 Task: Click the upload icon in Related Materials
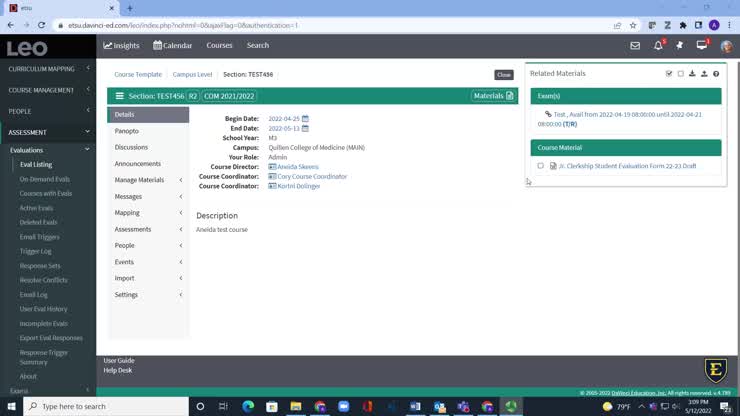tap(704, 74)
